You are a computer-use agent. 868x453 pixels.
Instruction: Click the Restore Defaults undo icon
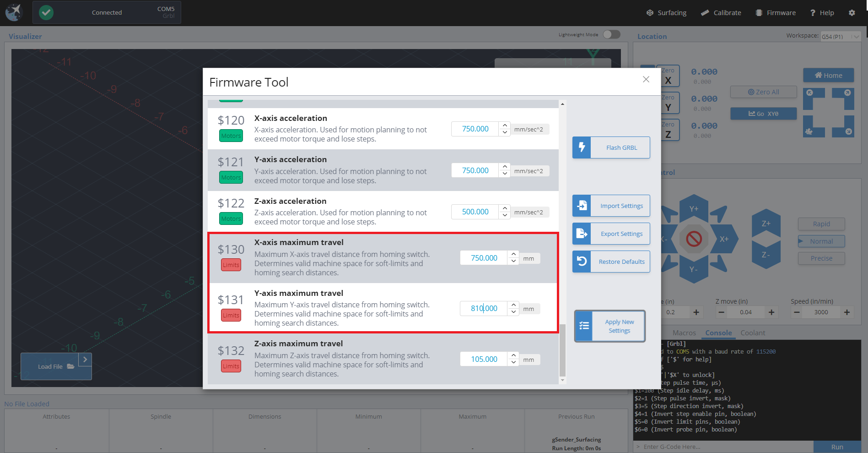[582, 262]
